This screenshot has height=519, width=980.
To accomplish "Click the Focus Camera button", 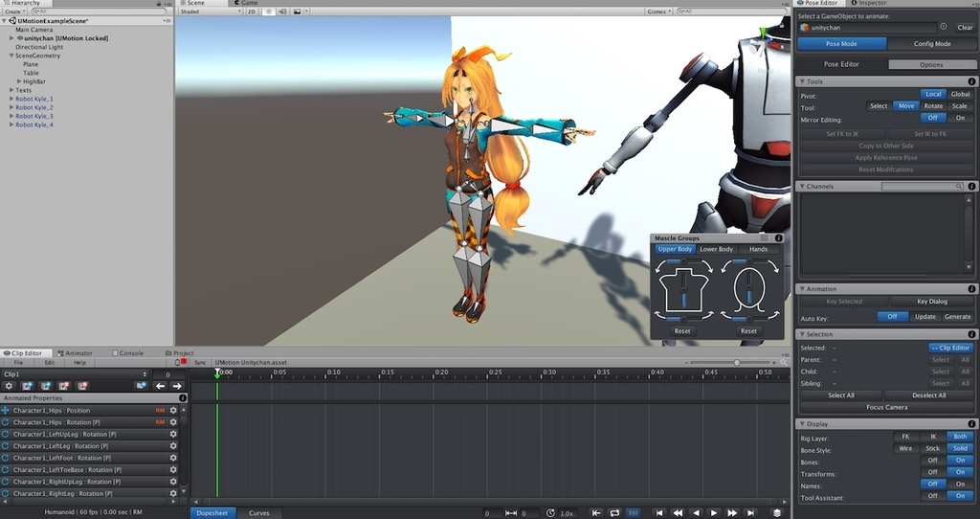I will pyautogui.click(x=886, y=407).
